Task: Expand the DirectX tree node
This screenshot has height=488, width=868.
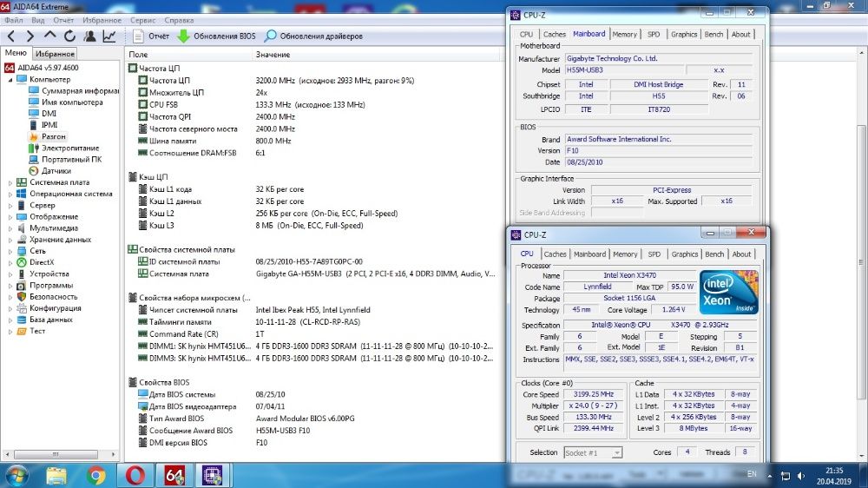Action: coord(10,262)
